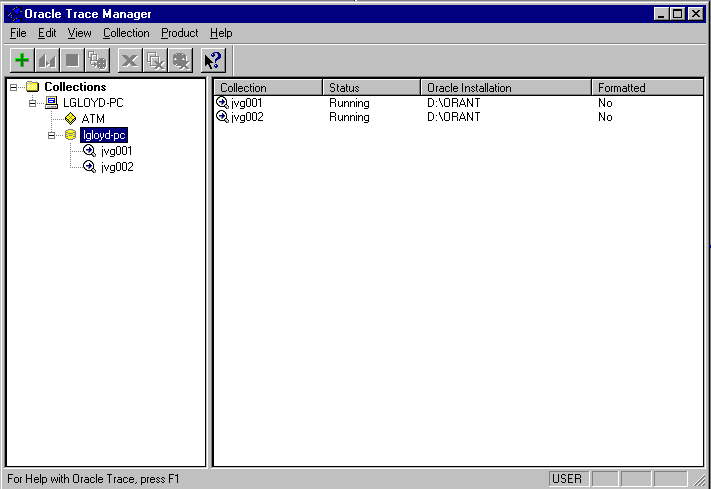This screenshot has width=711, height=489.
Task: Click the Delete Collection X icon
Action: tap(130, 60)
